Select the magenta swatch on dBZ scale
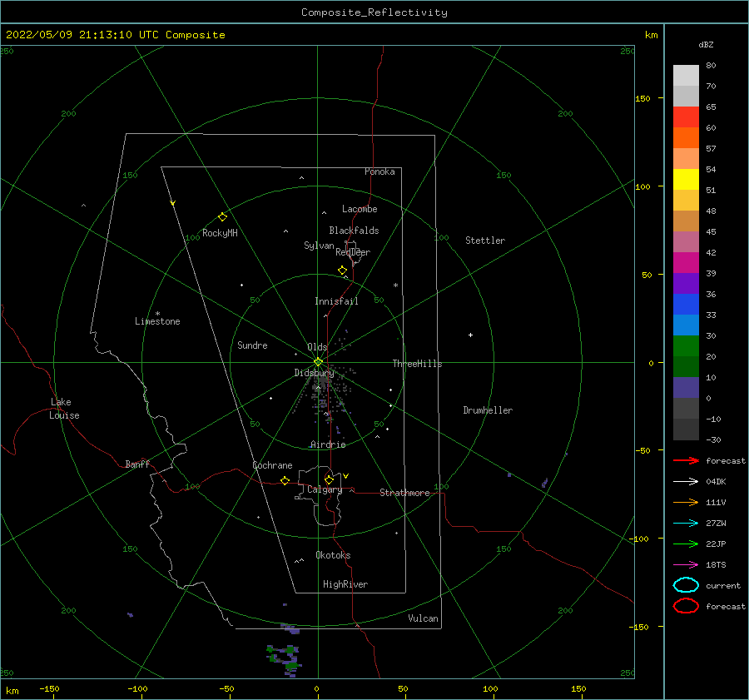Image resolution: width=749 pixels, height=700 pixels. click(686, 263)
